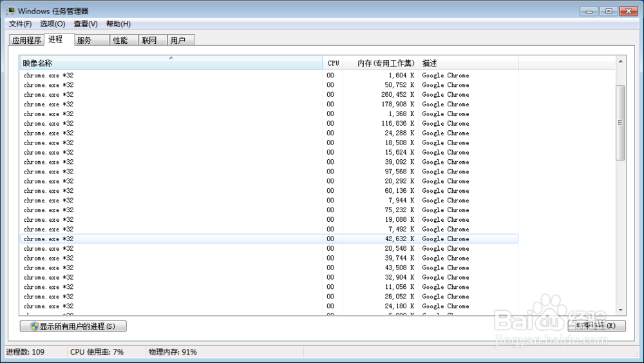Switch to the 用户 tab

click(181, 40)
